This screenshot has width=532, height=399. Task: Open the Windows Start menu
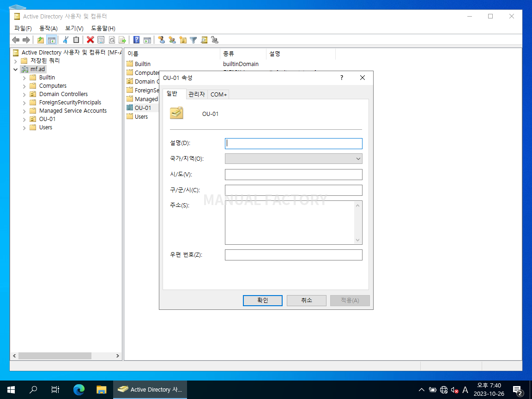coord(11,389)
